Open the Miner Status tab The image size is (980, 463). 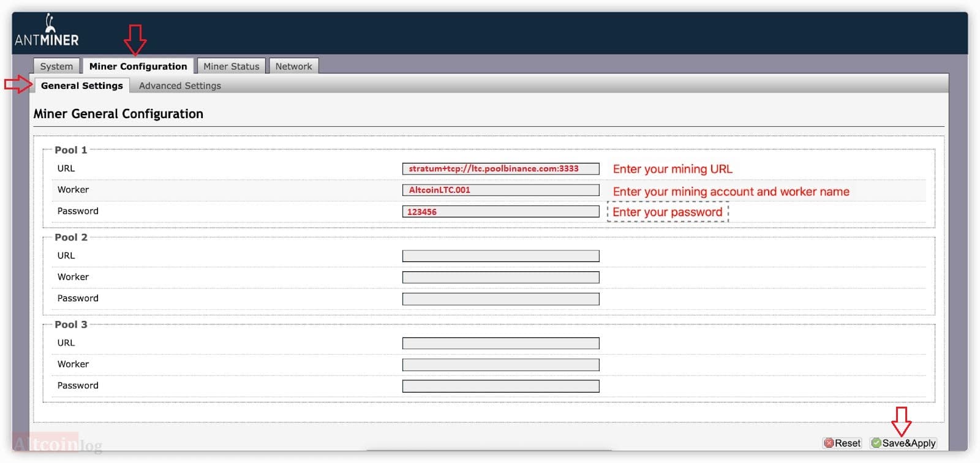[x=232, y=66]
